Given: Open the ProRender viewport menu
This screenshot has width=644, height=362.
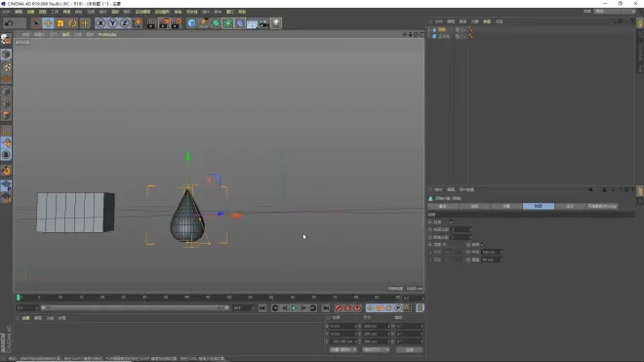Looking at the screenshot, I should 107,34.
